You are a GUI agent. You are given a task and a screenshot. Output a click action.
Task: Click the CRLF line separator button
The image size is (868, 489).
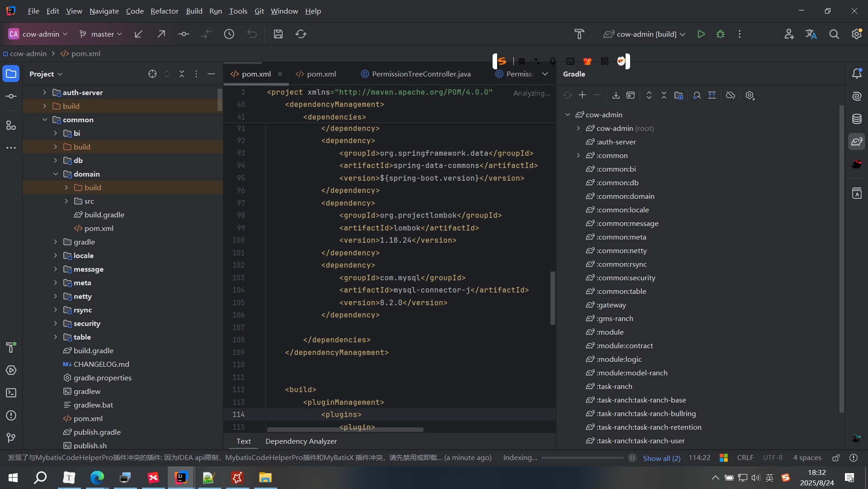pos(745,458)
